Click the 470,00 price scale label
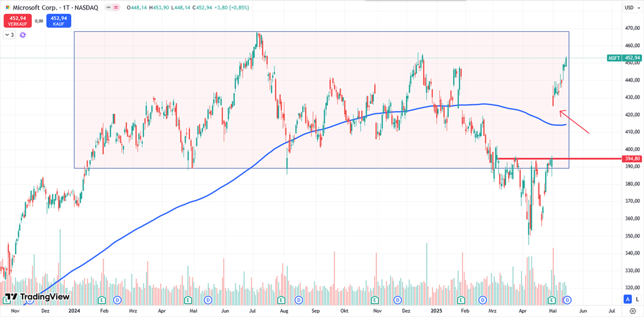The height and width of the screenshot is (317, 644). pyautogui.click(x=631, y=28)
